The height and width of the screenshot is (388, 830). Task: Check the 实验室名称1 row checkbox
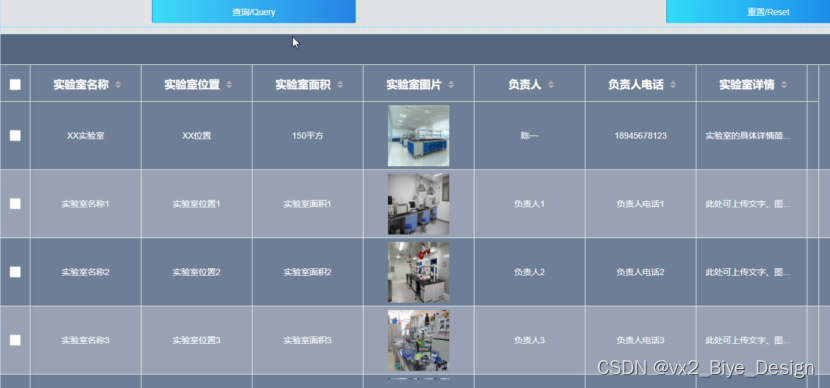coord(15,204)
